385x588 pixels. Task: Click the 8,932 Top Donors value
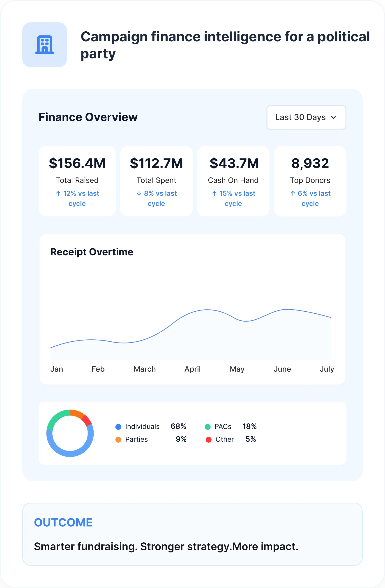[x=310, y=163]
